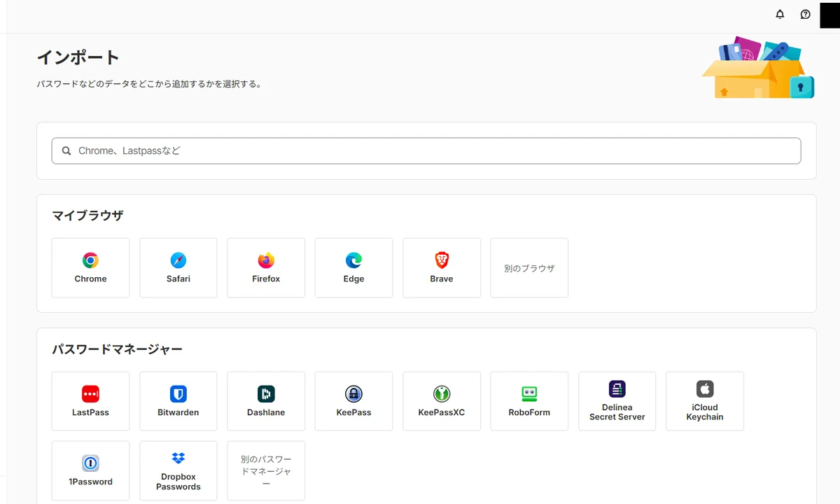Click the Brave label text
This screenshot has height=504, width=840.
click(x=442, y=279)
